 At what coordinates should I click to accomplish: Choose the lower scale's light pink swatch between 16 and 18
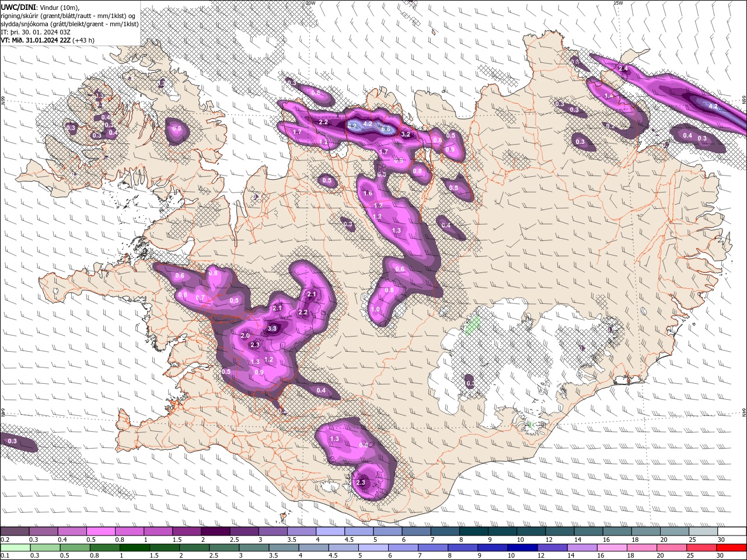pos(612,547)
